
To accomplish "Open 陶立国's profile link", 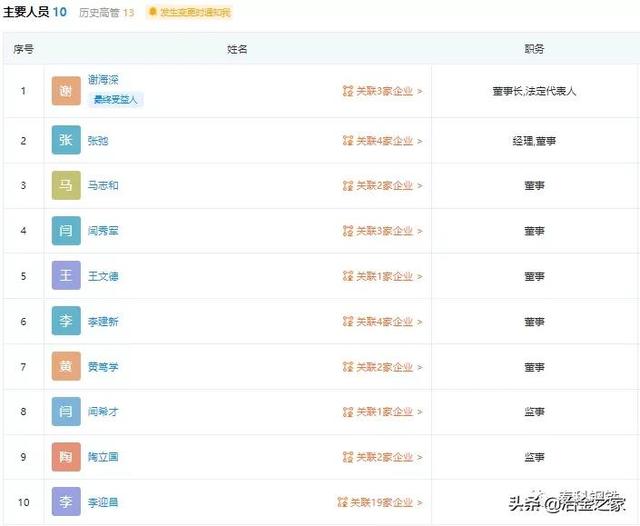I will coord(103,457).
